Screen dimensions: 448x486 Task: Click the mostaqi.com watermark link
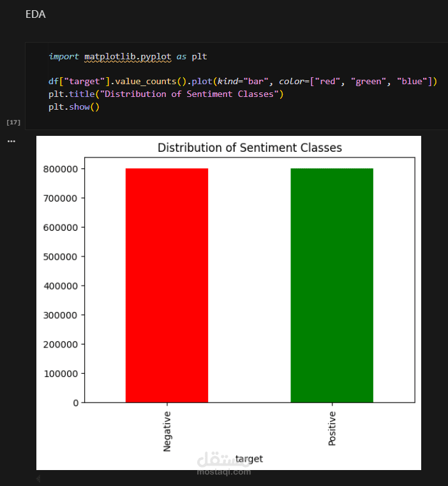tap(224, 471)
